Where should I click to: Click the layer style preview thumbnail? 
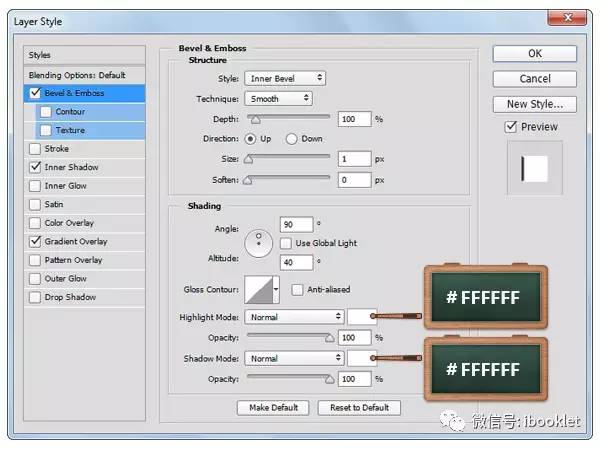[x=535, y=168]
